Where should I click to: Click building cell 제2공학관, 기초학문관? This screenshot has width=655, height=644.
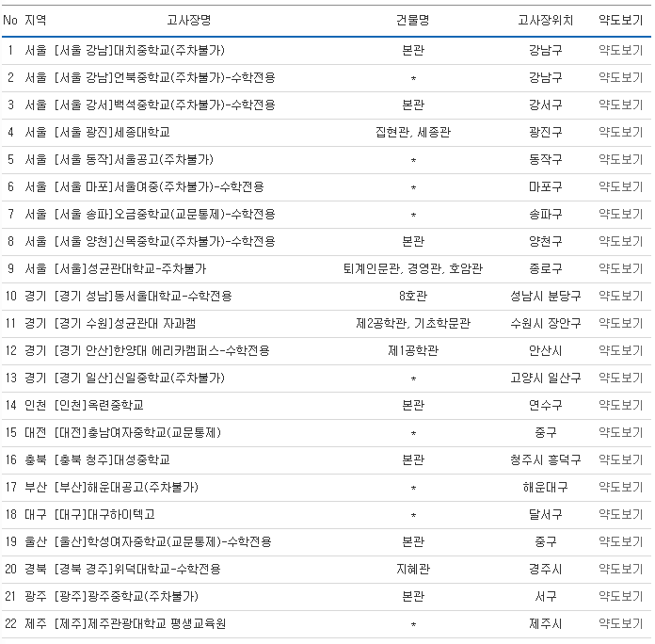(x=413, y=324)
